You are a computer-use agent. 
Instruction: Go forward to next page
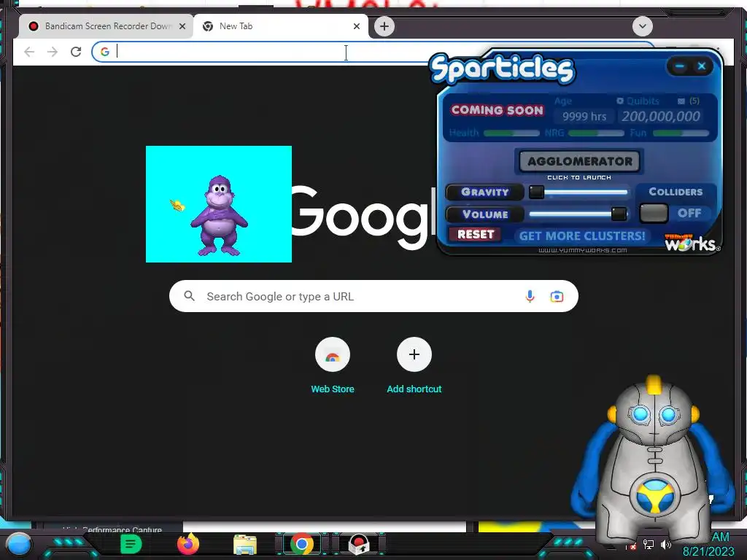tap(53, 52)
